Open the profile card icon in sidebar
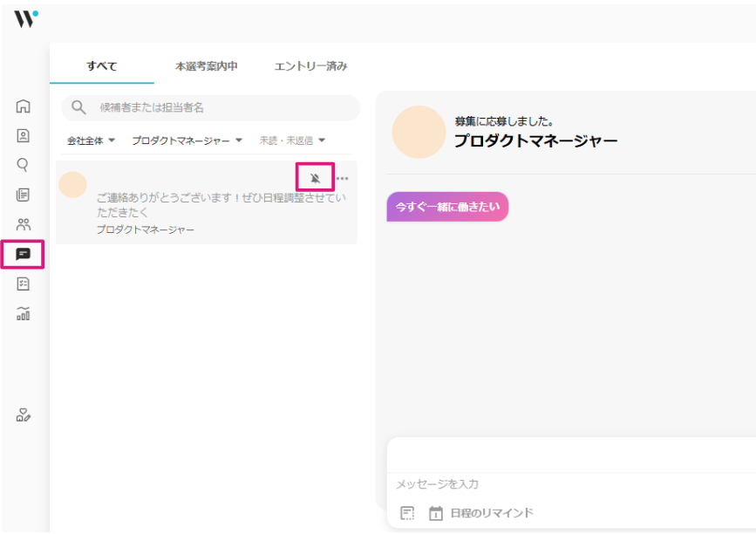This screenshot has height=534, width=756. [x=24, y=135]
